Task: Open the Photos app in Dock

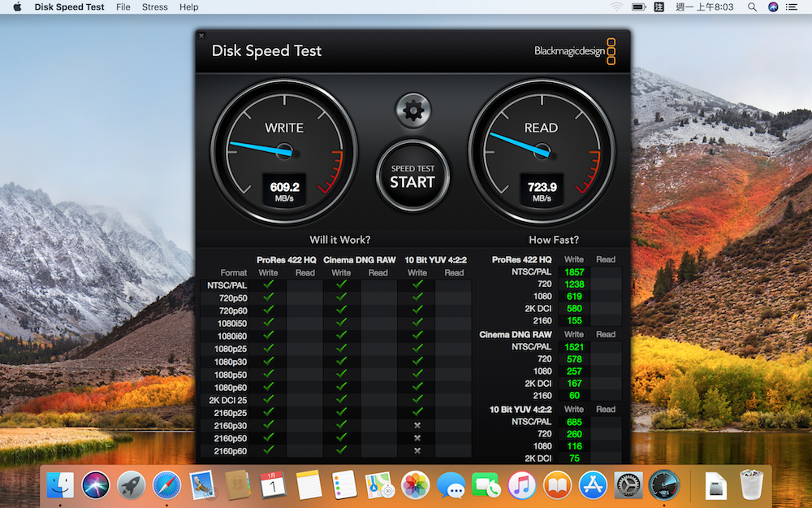Action: tap(416, 485)
